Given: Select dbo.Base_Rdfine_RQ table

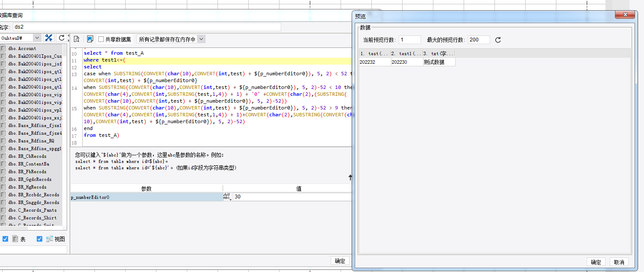Looking at the screenshot, I should coord(31,141).
